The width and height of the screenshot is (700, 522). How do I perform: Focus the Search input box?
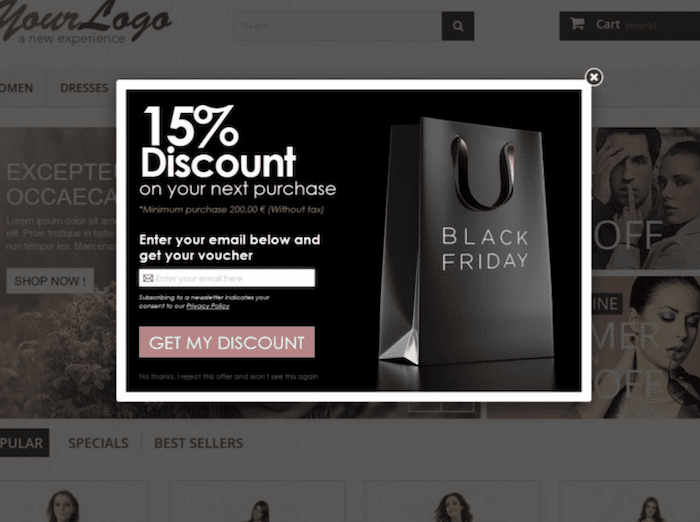(x=338, y=26)
